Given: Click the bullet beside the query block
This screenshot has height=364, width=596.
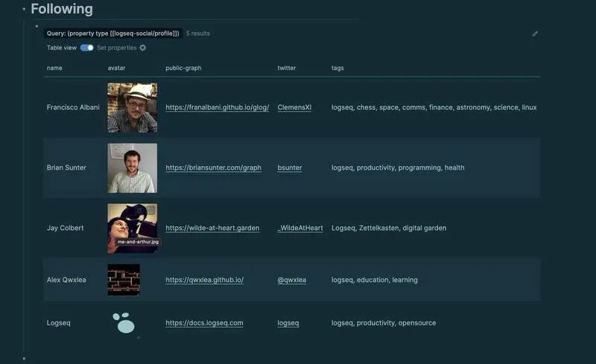Looking at the screenshot, I should 37,26.
